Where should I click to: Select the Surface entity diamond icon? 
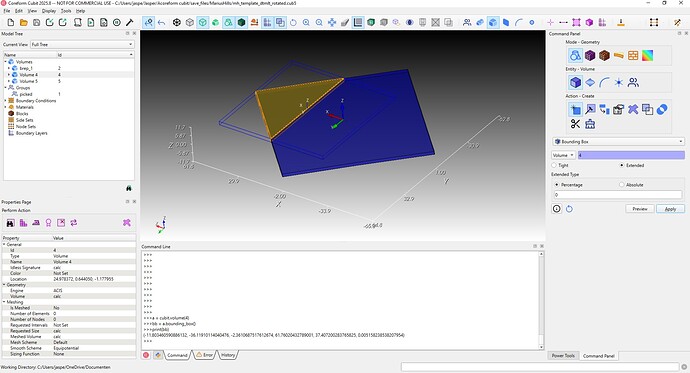pos(590,82)
